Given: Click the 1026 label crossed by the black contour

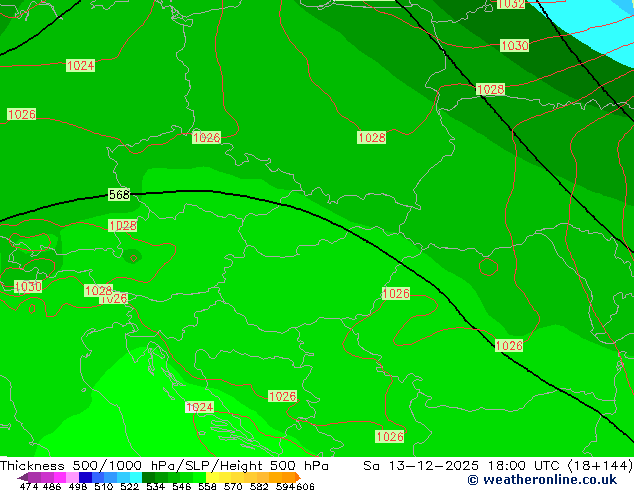Looking at the screenshot, I should point(509,346).
